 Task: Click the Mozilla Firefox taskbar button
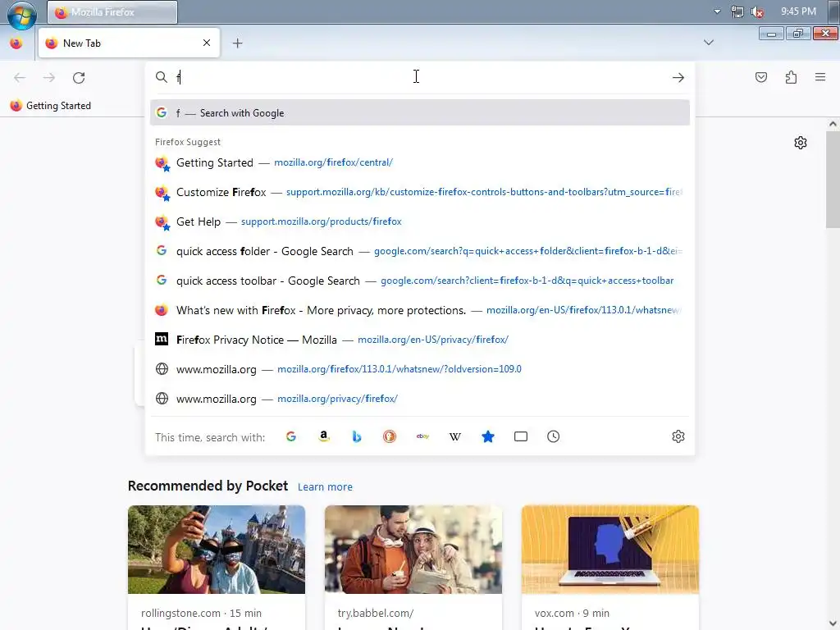point(112,11)
